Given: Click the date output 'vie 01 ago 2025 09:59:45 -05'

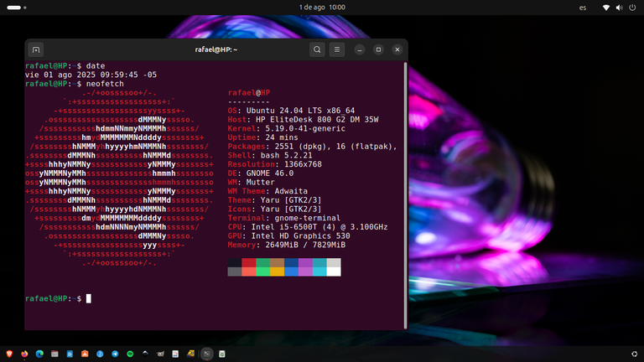Looking at the screenshot, I should (91, 75).
